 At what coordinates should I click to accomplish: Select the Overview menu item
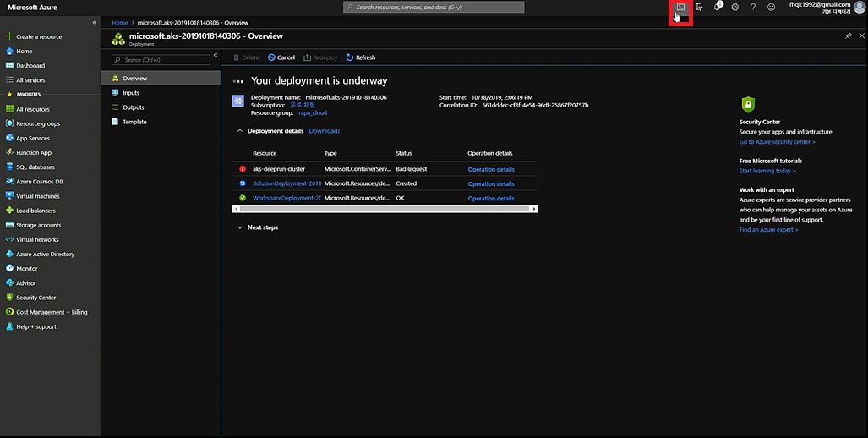pyautogui.click(x=161, y=78)
